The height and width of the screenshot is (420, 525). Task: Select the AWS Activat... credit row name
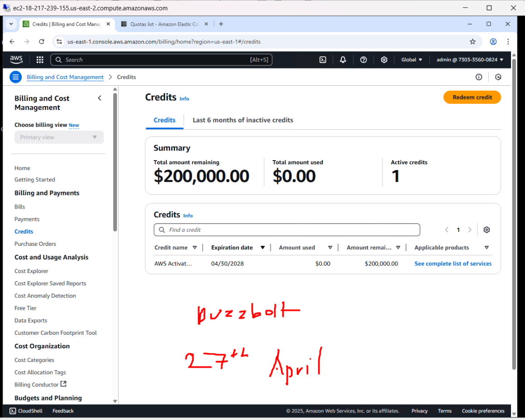pos(173,264)
